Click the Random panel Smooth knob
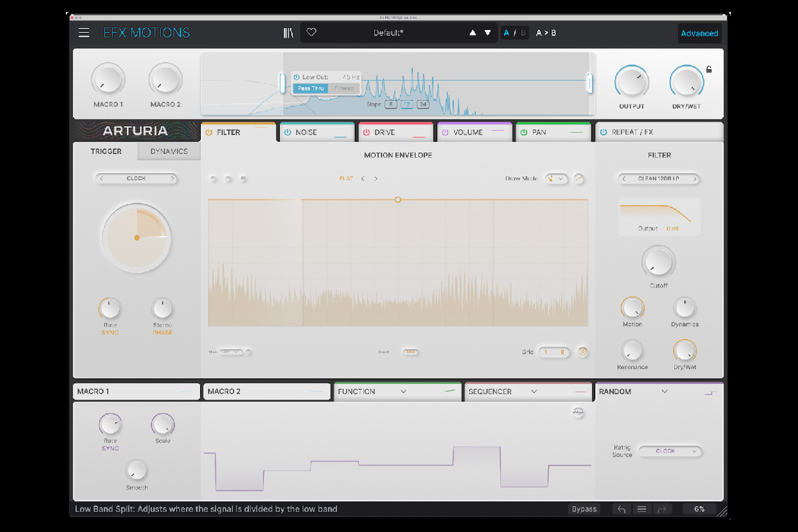 (136, 471)
